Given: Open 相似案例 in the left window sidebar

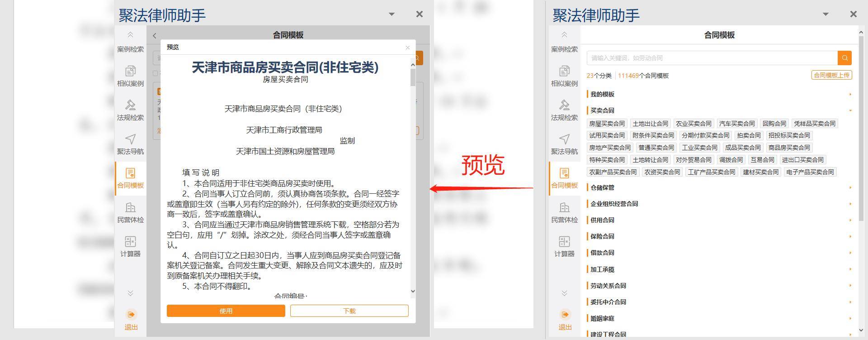Looking at the screenshot, I should click(130, 76).
